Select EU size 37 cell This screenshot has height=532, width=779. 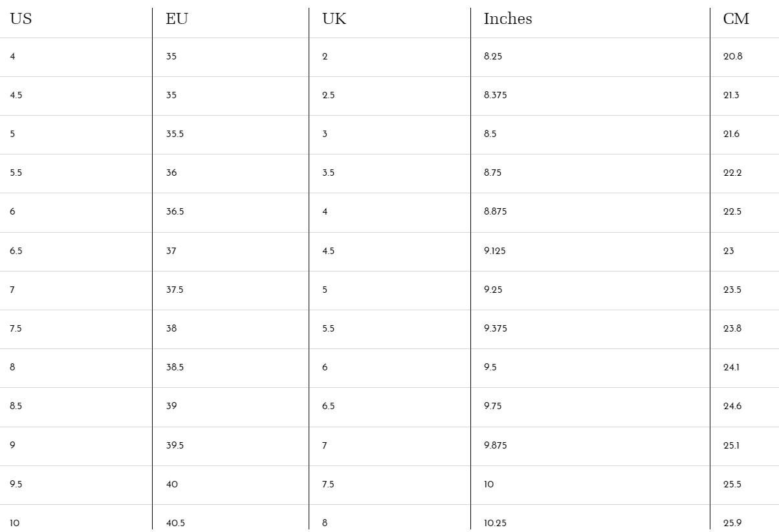pyautogui.click(x=171, y=251)
